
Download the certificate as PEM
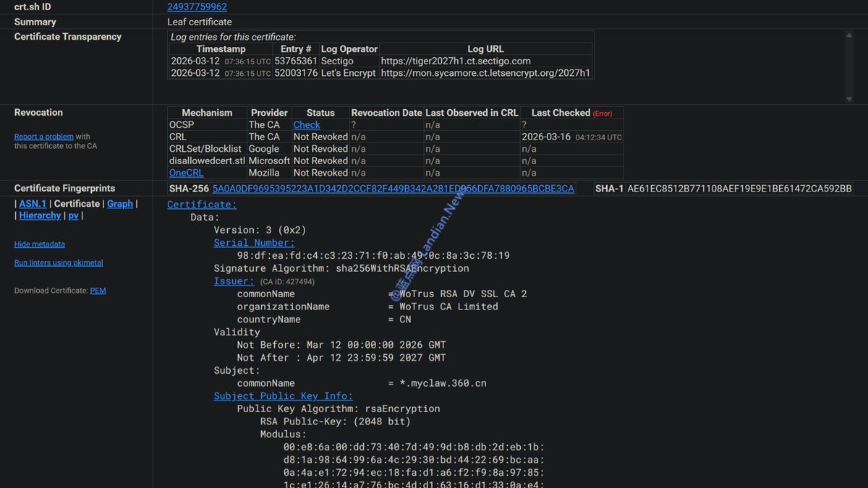[98, 290]
